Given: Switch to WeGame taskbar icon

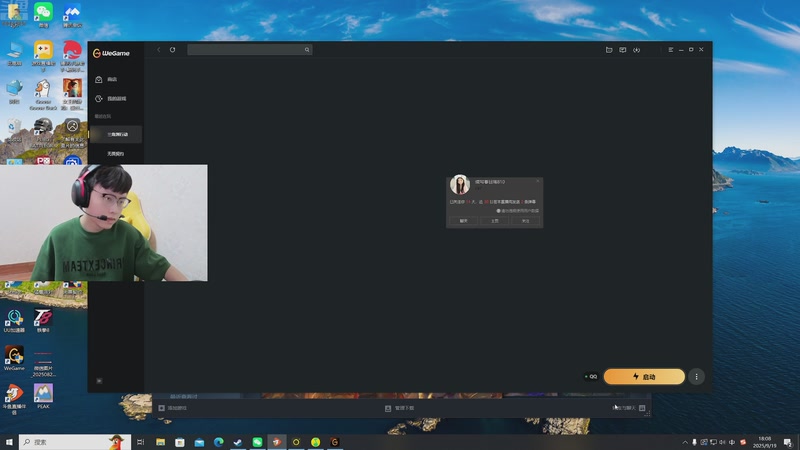Looking at the screenshot, I should pos(335,442).
